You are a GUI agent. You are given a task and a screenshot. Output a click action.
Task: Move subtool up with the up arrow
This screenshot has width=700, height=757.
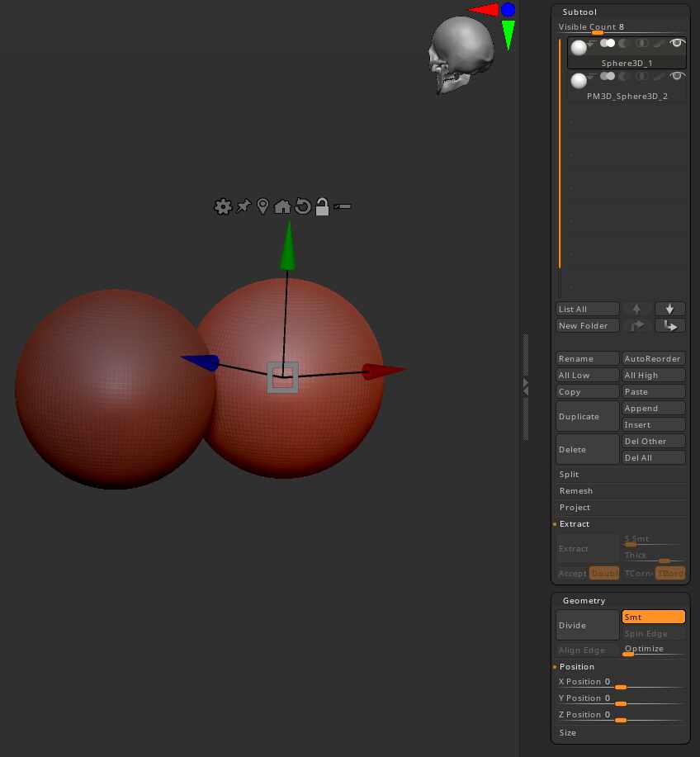click(x=636, y=309)
